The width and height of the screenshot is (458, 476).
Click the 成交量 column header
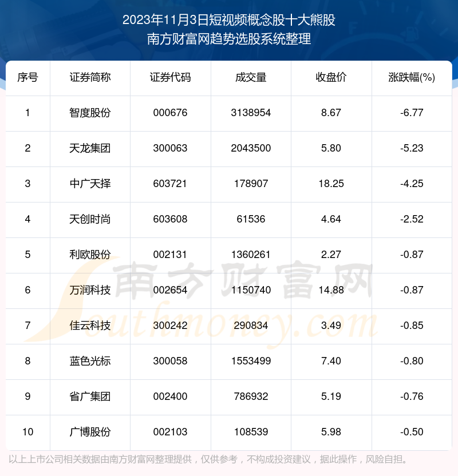pyautogui.click(x=251, y=78)
